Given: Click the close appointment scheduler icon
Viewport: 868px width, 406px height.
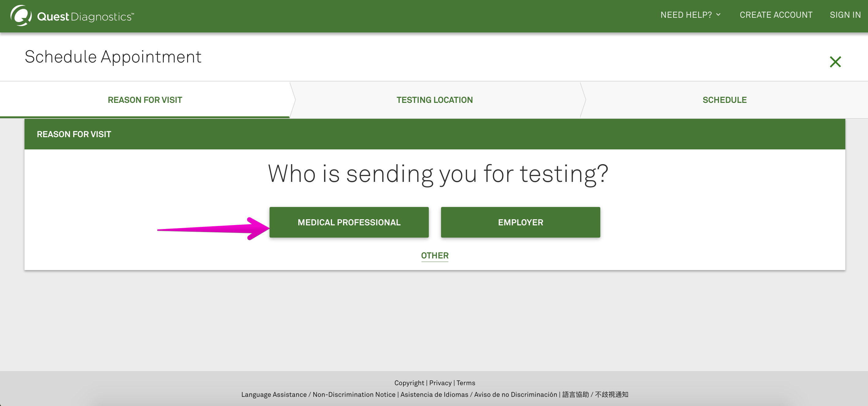Looking at the screenshot, I should click(835, 62).
